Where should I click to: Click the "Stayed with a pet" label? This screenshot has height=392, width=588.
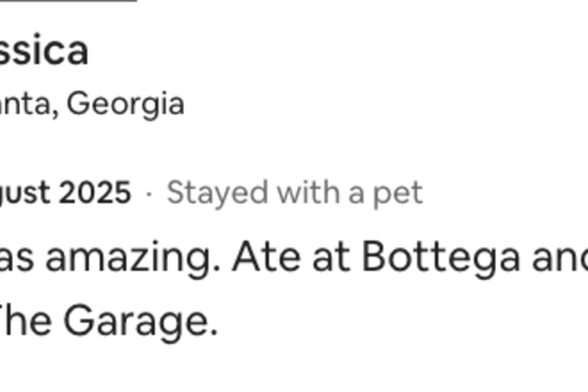(295, 192)
